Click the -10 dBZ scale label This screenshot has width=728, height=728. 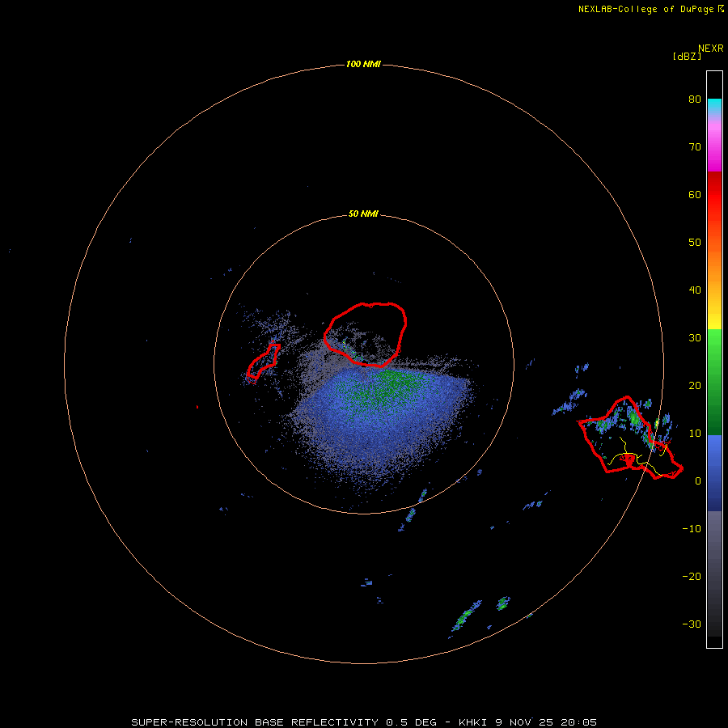pyautogui.click(x=692, y=529)
